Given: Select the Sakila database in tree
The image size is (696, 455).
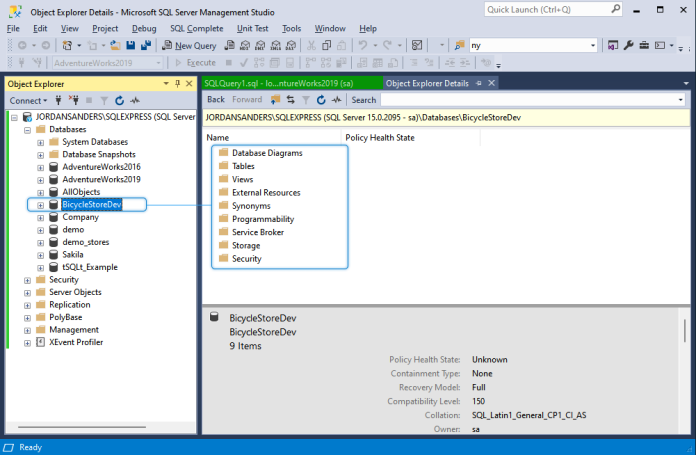Looking at the screenshot, I should coord(72,255).
